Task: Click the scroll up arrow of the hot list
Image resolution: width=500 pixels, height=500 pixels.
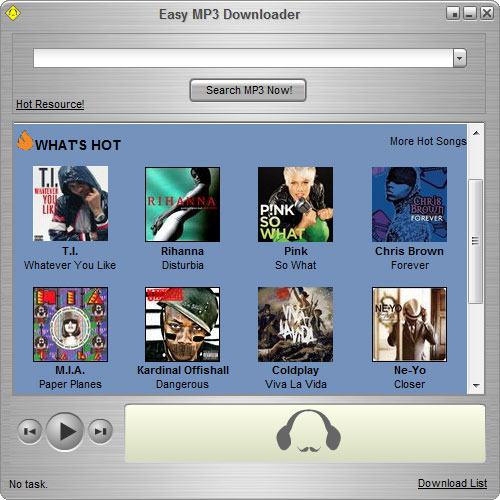Action: click(x=476, y=133)
